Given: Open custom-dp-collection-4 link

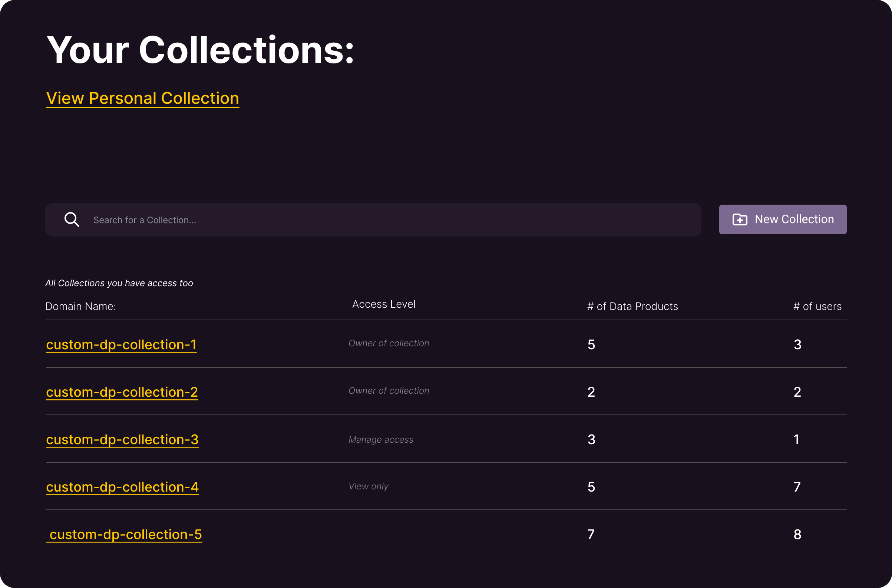Looking at the screenshot, I should [x=122, y=487].
